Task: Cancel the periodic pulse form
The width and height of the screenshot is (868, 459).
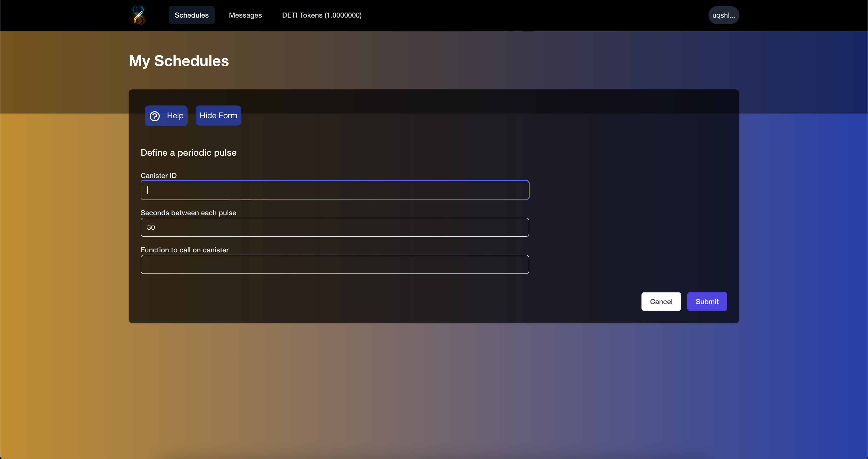Action: click(661, 301)
